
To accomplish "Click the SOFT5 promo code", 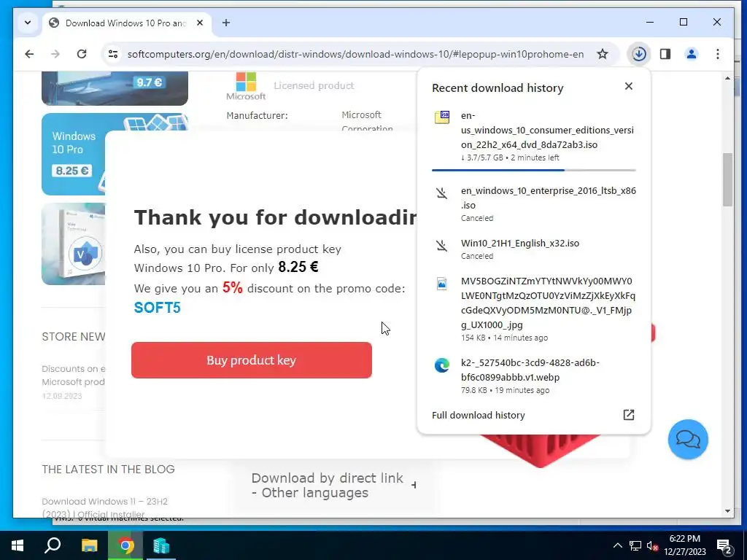I will 158,308.
